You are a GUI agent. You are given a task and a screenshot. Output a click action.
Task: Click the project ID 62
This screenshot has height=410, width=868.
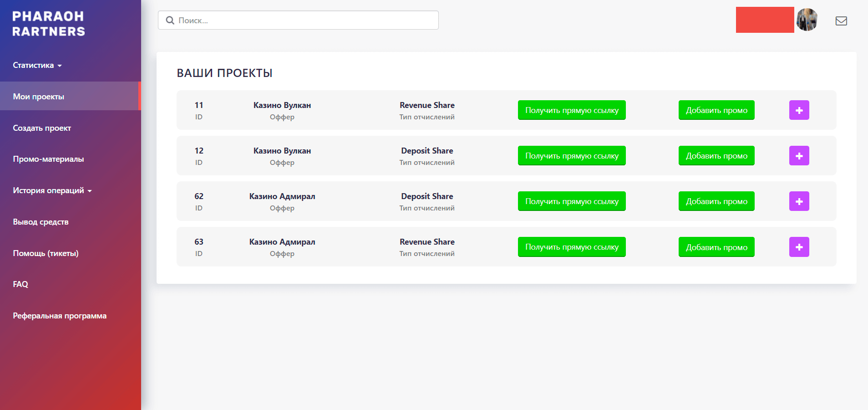(x=199, y=196)
